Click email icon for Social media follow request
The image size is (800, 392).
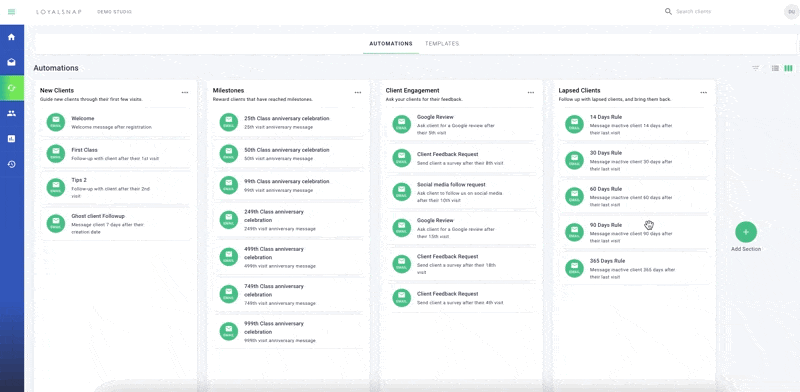(x=402, y=192)
